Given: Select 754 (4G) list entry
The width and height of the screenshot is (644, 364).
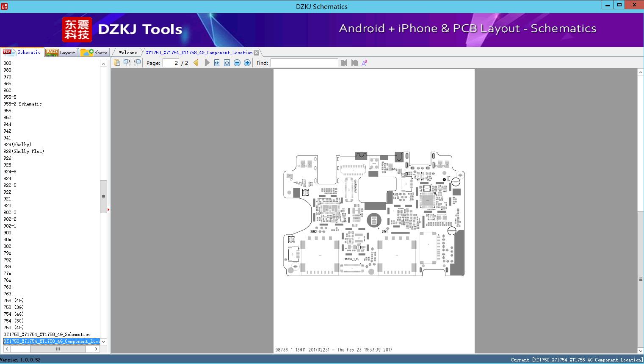Looking at the screenshot, I should click(x=14, y=314).
